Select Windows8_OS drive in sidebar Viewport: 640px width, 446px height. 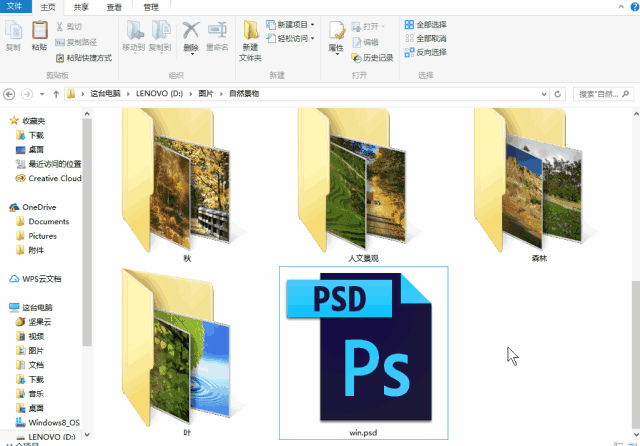pyautogui.click(x=47, y=423)
